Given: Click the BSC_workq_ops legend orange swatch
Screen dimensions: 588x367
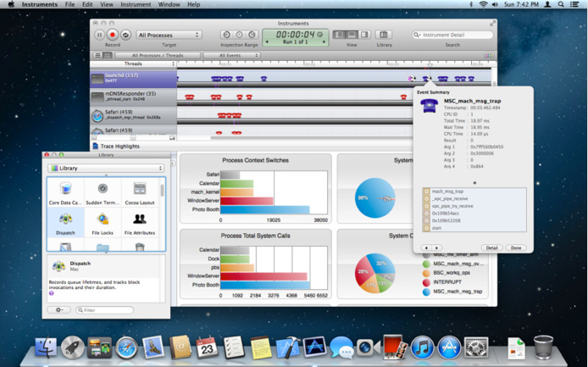Looking at the screenshot, I should (x=426, y=273).
